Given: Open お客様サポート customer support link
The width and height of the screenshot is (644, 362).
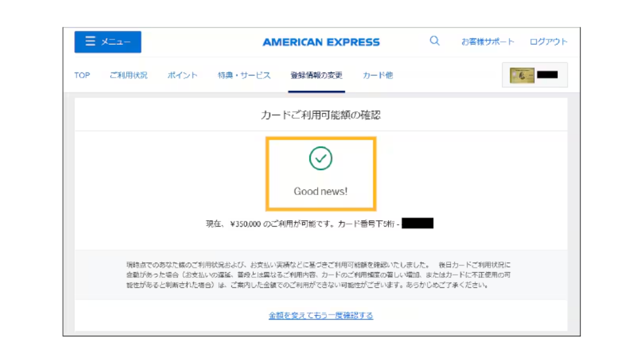Looking at the screenshot, I should tap(488, 42).
